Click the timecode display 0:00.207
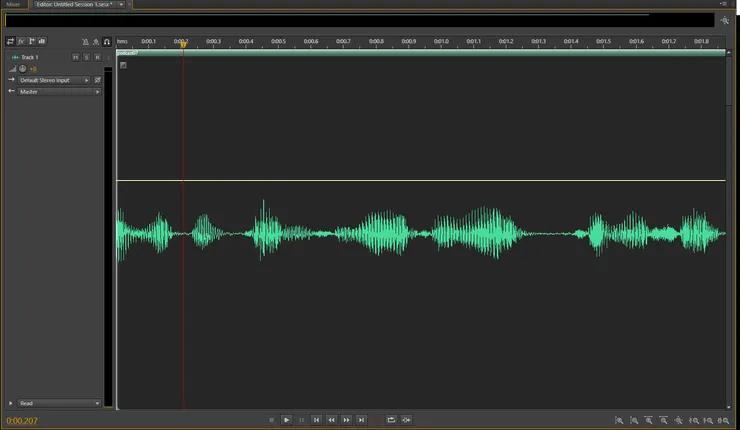 tap(21, 420)
